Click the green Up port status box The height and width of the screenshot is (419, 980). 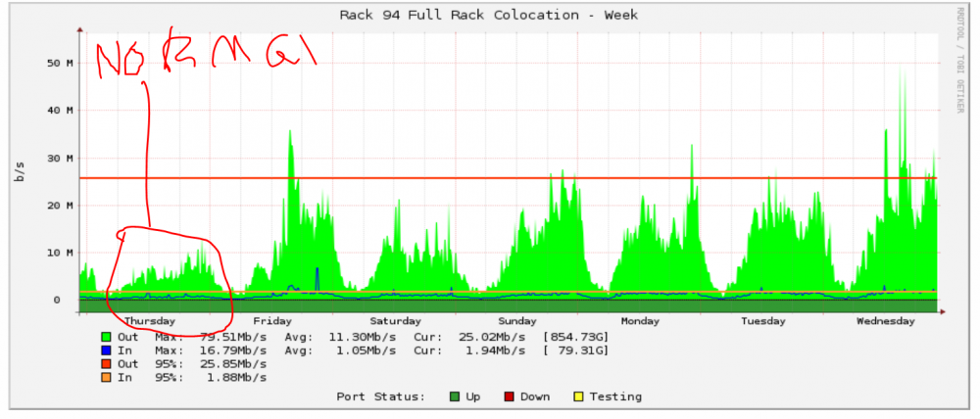click(452, 396)
